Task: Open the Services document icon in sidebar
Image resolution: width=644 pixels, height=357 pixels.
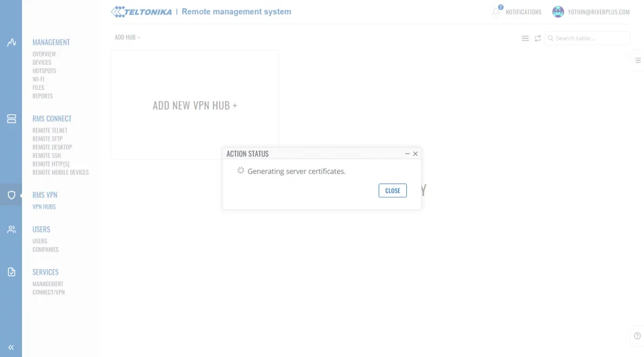Action: [11, 272]
